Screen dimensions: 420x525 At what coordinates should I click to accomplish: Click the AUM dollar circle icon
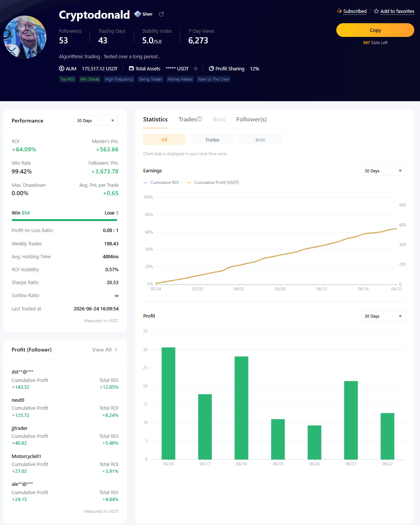point(62,68)
